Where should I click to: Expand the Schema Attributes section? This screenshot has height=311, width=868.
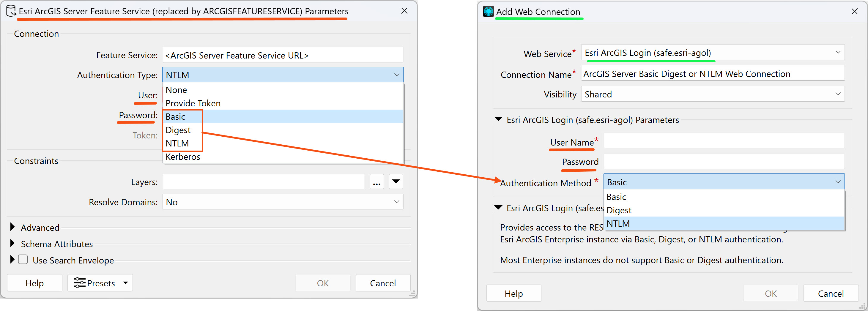pyautogui.click(x=12, y=243)
